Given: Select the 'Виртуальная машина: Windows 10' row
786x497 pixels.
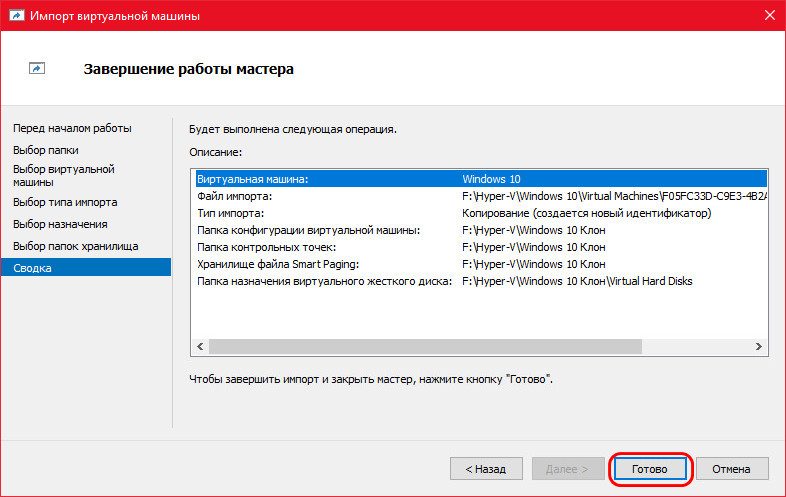Looking at the screenshot, I should (x=481, y=179).
